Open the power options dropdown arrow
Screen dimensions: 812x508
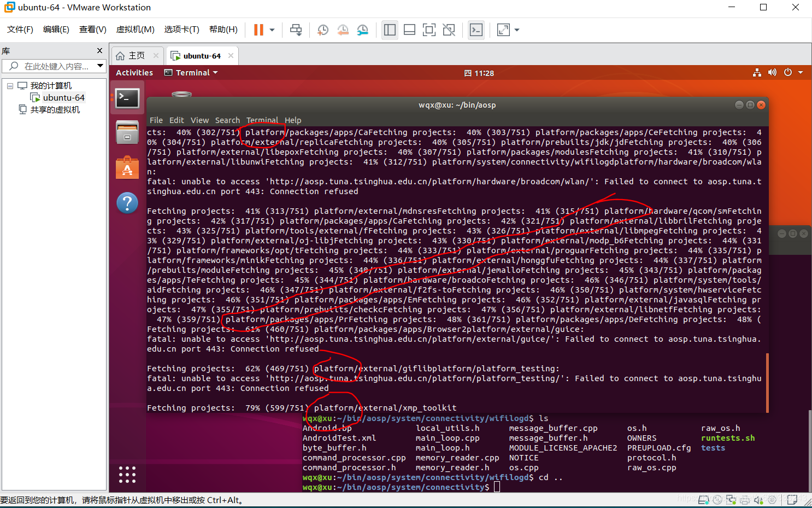272,30
